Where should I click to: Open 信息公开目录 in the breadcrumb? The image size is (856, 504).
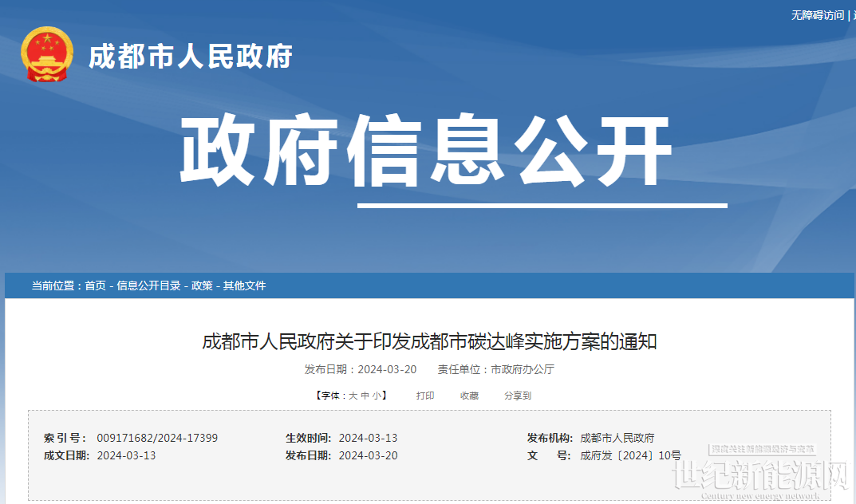click(x=148, y=285)
